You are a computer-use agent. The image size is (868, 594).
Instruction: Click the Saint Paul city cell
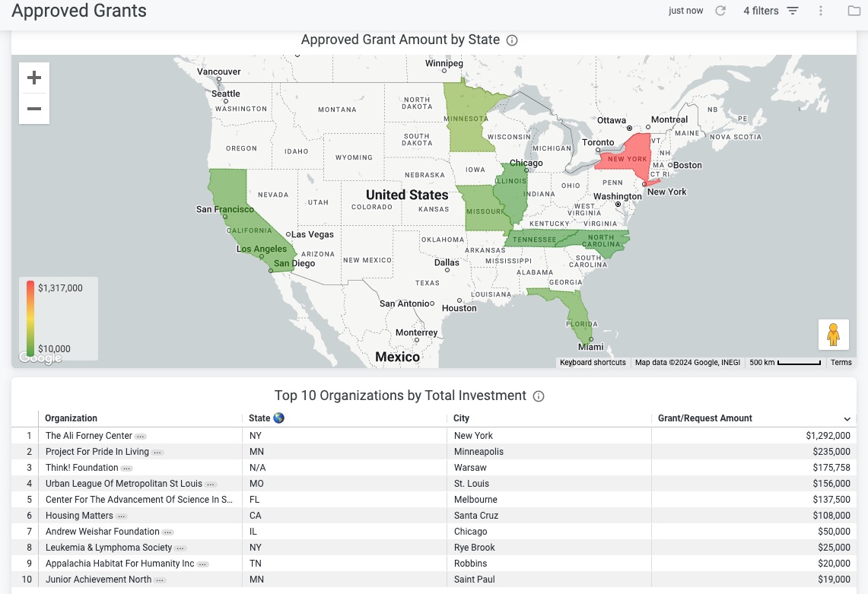tap(475, 580)
